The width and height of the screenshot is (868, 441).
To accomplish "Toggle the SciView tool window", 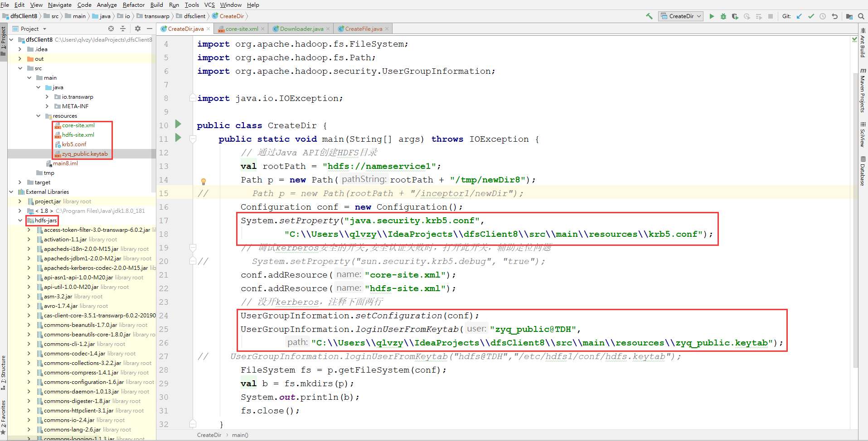I will click(x=863, y=134).
